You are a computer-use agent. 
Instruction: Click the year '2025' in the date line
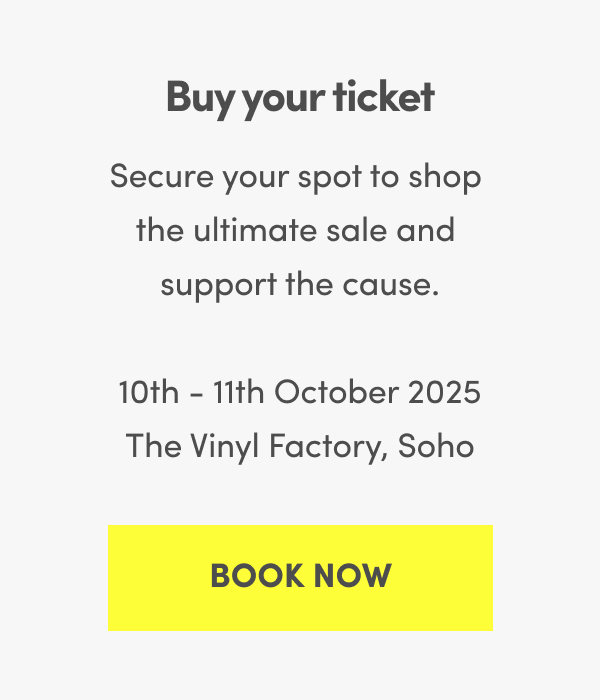[x=444, y=392]
